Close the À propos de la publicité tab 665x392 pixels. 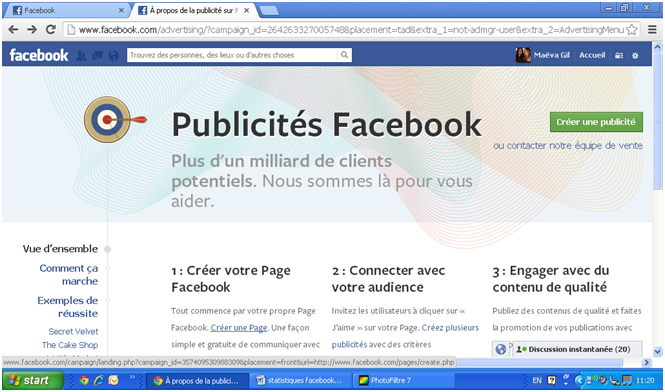[x=247, y=11]
